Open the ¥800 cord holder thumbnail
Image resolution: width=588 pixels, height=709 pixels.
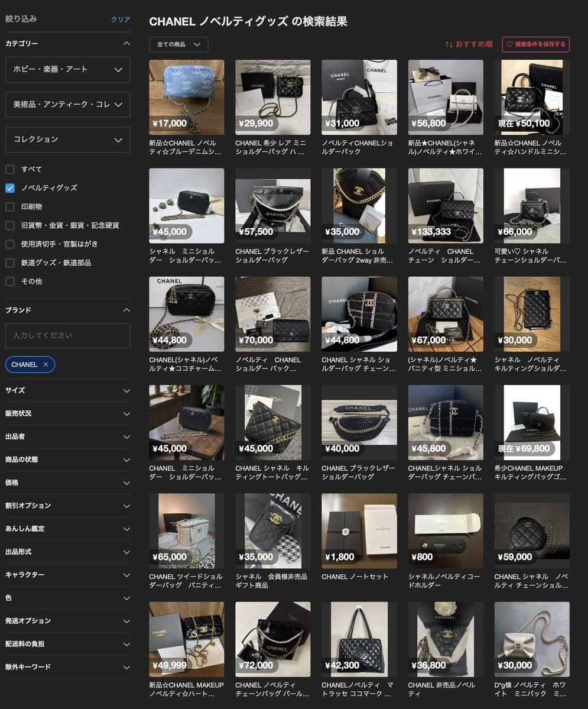click(446, 531)
